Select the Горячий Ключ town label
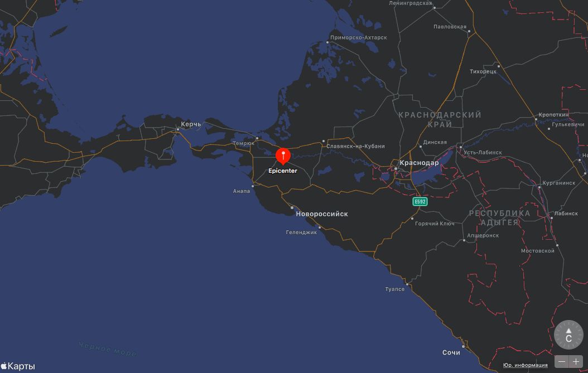Viewport: 588px width, 373px height. (435, 224)
